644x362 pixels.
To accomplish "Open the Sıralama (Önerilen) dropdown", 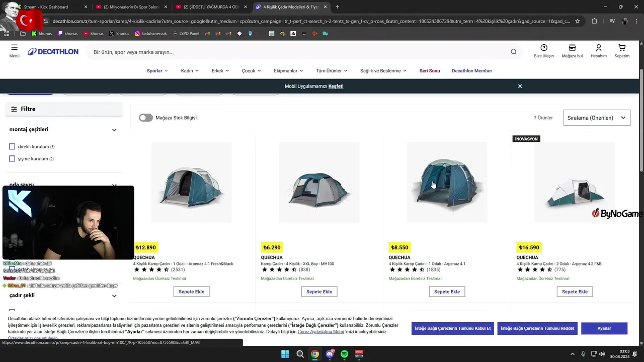I will click(x=597, y=118).
